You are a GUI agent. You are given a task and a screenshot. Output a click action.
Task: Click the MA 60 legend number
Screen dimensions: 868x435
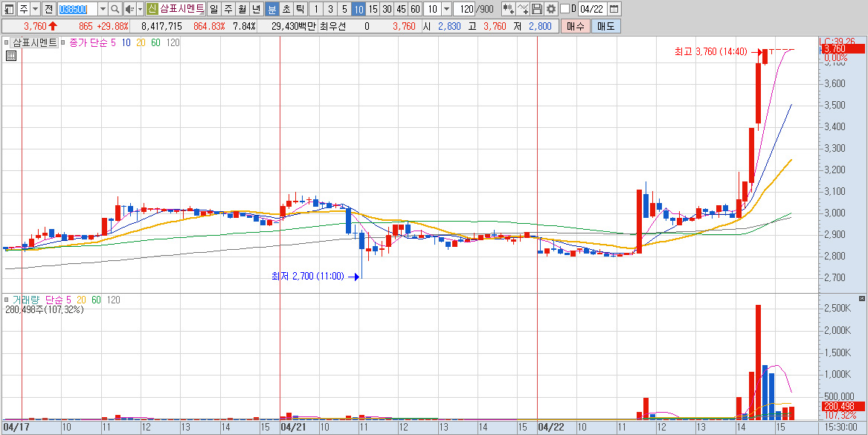click(155, 42)
